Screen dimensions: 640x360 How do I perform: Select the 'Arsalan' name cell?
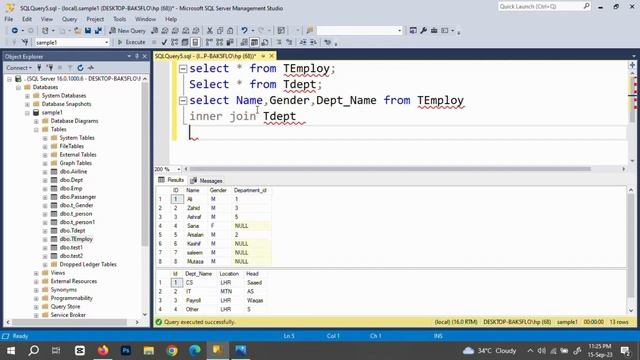196,235
